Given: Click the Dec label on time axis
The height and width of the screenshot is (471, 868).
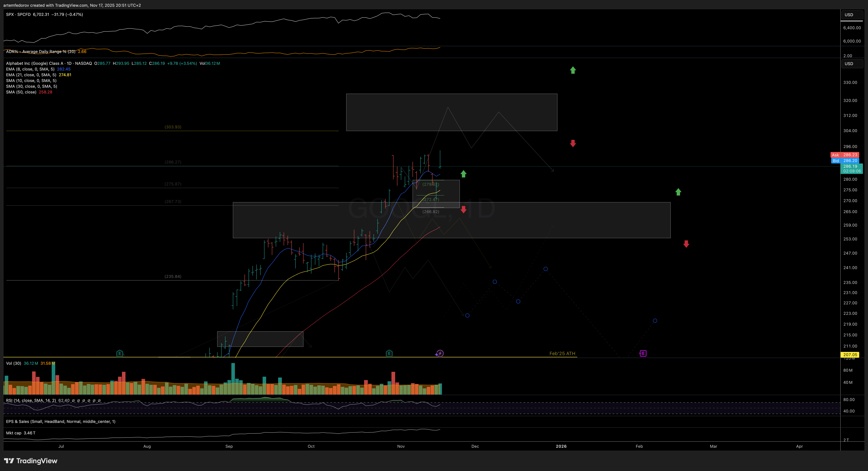Looking at the screenshot, I should click(475, 446).
